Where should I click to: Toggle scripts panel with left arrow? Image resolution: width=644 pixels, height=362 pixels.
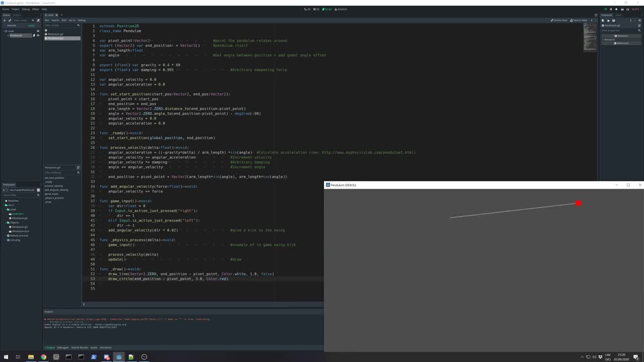point(84,304)
